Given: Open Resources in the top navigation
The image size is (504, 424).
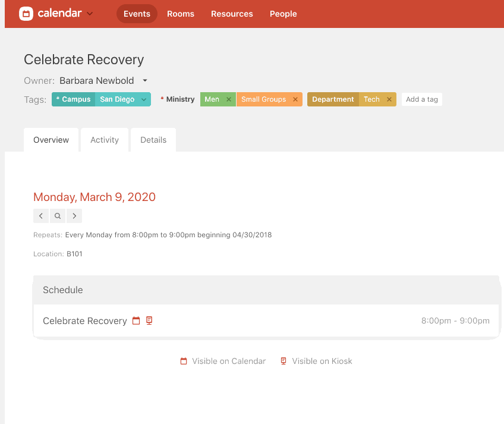Looking at the screenshot, I should click(x=232, y=14).
